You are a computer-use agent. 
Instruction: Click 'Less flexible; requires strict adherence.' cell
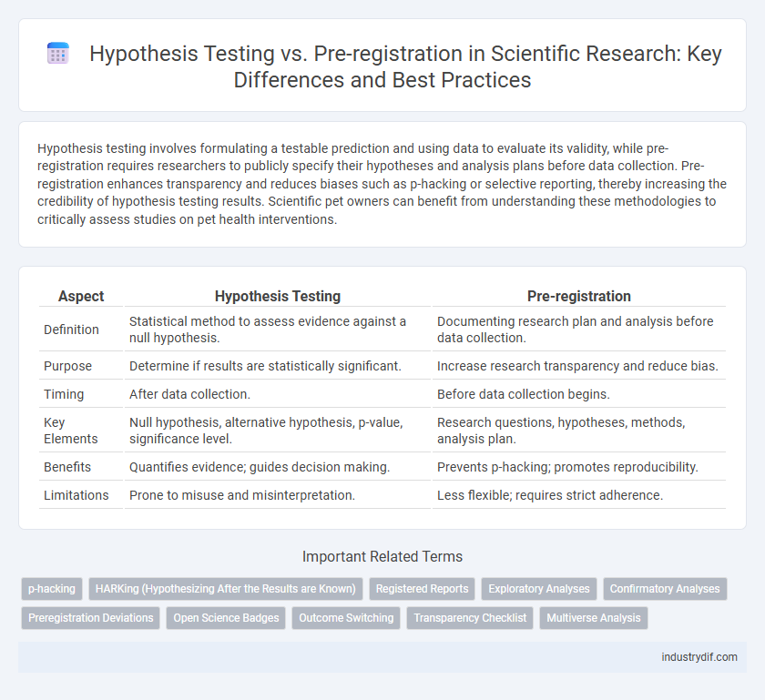coord(579,495)
